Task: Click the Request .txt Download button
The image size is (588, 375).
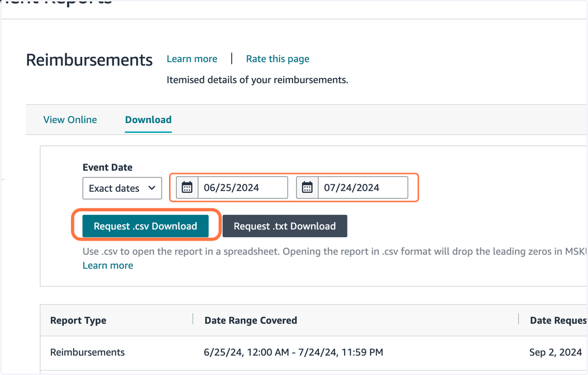Action: 285,226
